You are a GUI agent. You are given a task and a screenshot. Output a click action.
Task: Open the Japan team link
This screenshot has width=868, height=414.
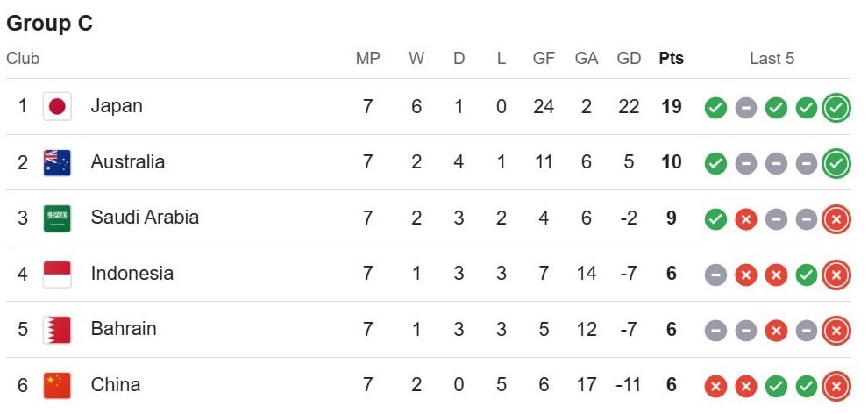[x=117, y=106]
